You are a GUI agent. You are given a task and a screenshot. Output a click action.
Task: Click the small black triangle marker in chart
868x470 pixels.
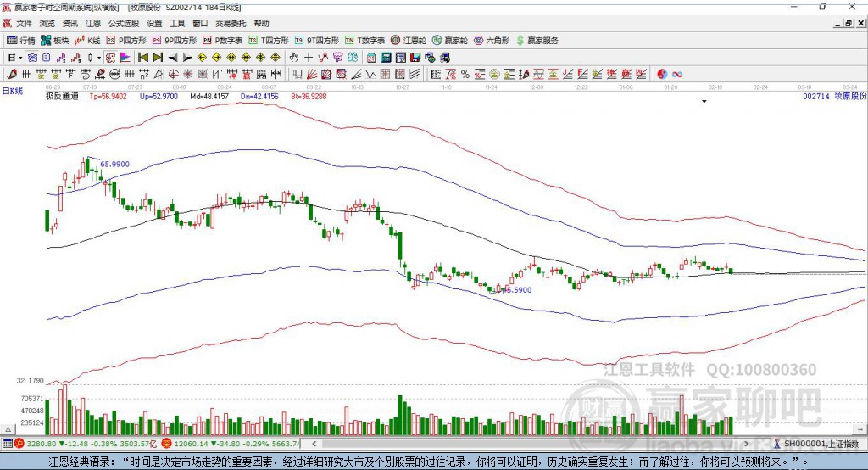coord(704,102)
